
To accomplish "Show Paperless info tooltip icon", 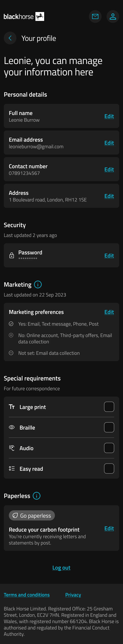I will (x=37, y=496).
